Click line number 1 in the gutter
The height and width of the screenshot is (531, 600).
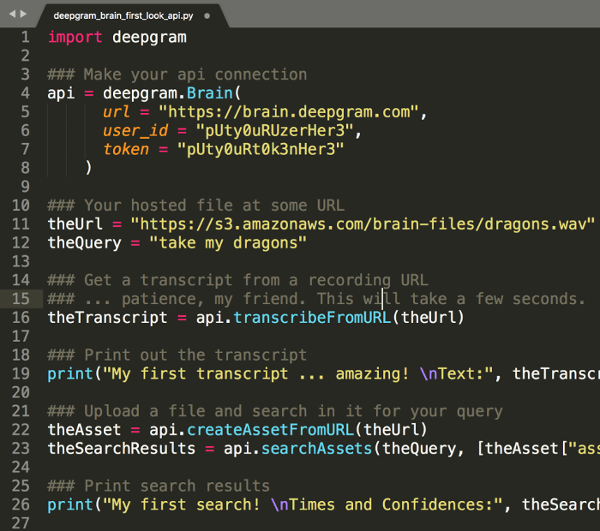tap(25, 37)
